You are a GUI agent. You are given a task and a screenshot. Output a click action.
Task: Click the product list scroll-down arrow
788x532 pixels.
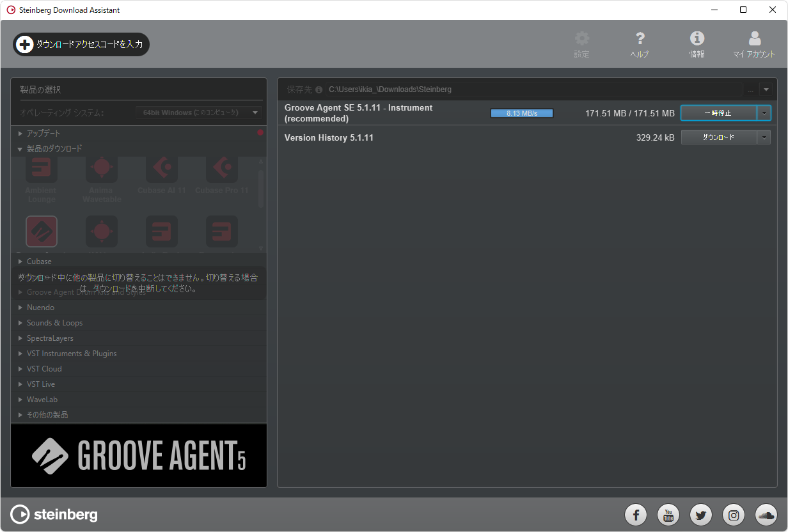(x=260, y=249)
